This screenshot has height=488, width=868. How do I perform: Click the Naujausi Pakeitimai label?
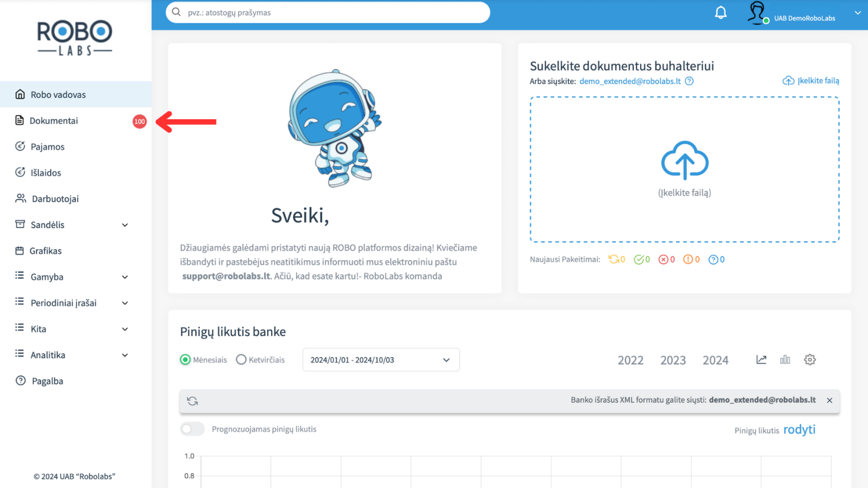(565, 259)
